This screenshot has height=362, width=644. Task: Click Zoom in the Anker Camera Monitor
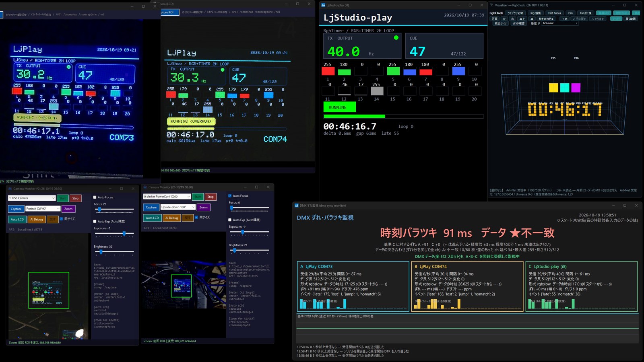point(204,207)
